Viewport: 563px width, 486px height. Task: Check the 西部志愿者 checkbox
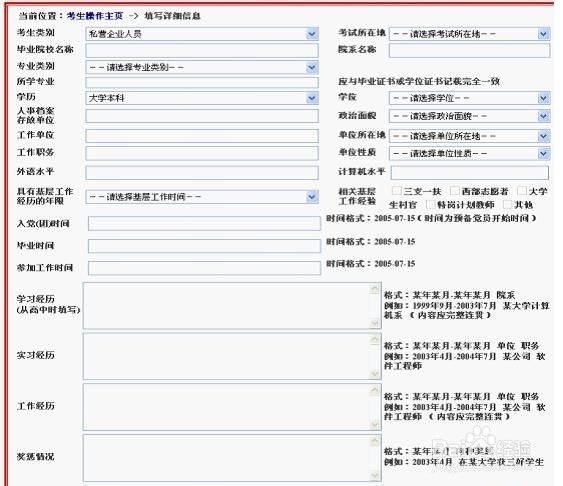point(455,191)
